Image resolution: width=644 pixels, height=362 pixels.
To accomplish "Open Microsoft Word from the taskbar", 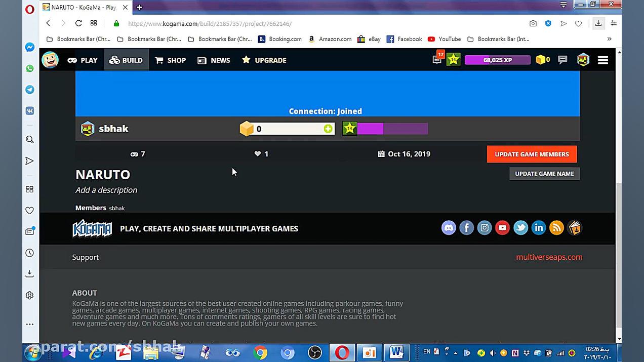I will [396, 353].
